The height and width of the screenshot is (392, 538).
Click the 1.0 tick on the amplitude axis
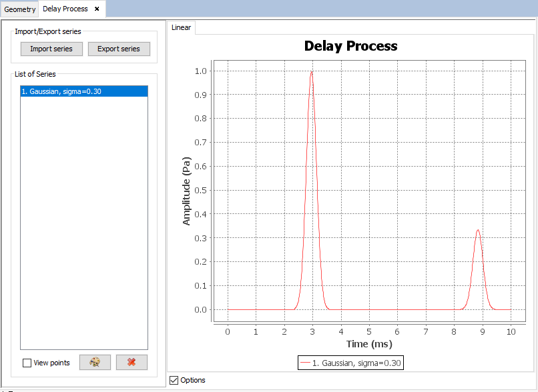pyautogui.click(x=200, y=71)
